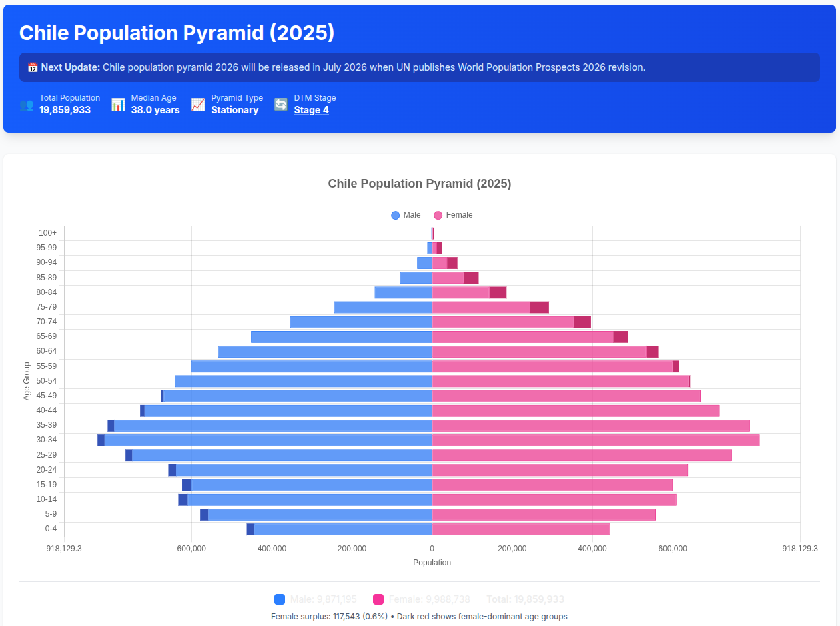The image size is (840, 626).
Task: Click the Median Age bar chart icon
Action: coord(118,105)
